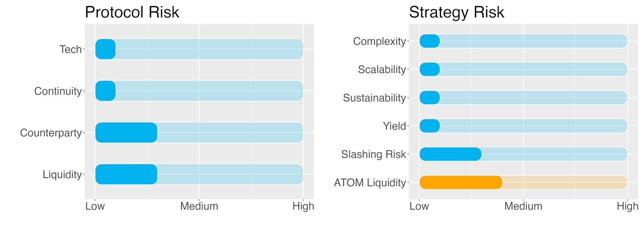Select the ATOM Liquidity axis label
Viewport: 644px width, 232px height.
[370, 183]
